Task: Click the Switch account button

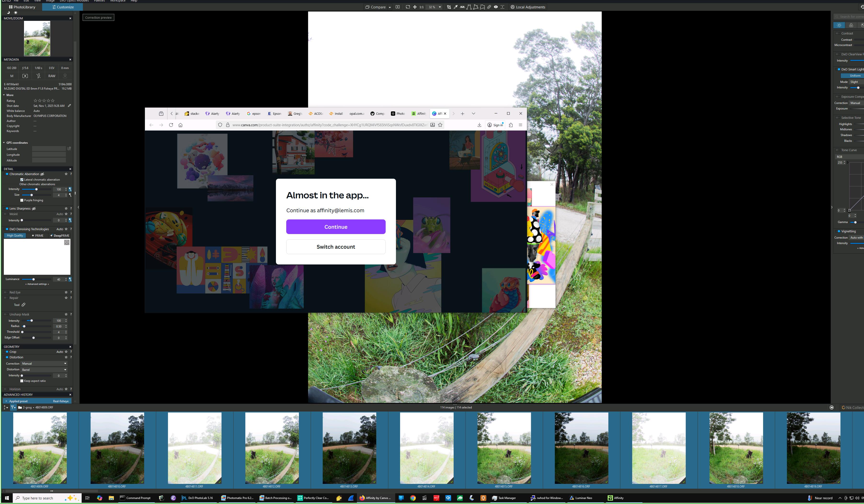Action: [x=336, y=247]
